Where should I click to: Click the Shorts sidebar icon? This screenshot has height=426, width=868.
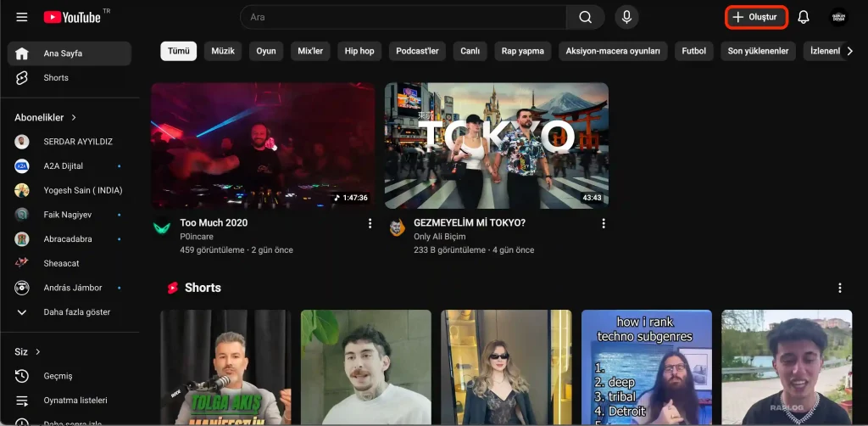click(x=21, y=78)
